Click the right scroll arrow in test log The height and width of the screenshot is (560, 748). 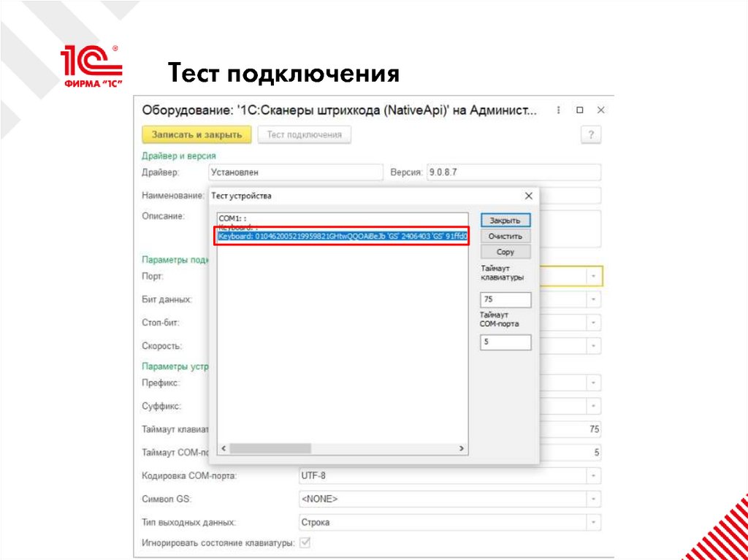pyautogui.click(x=461, y=448)
